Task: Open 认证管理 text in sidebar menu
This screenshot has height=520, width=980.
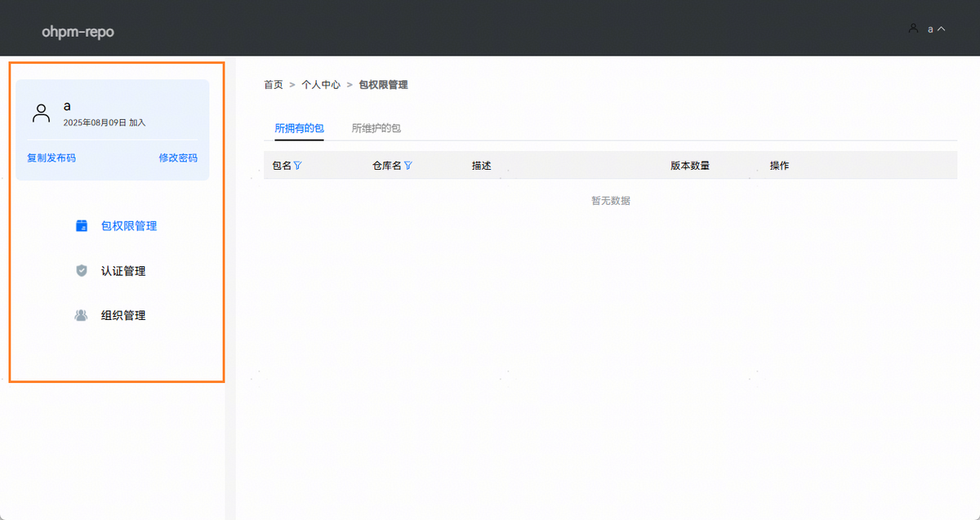Action: [x=123, y=271]
